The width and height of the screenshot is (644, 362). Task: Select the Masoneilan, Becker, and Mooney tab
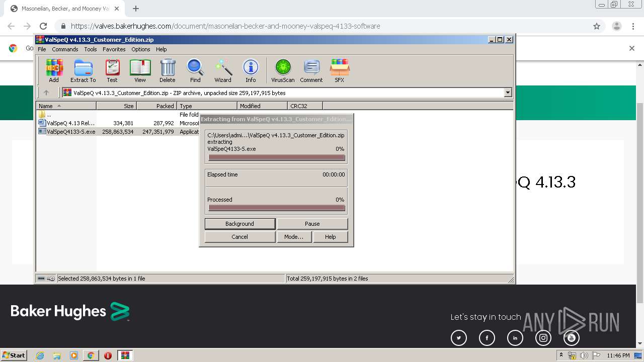point(65,9)
